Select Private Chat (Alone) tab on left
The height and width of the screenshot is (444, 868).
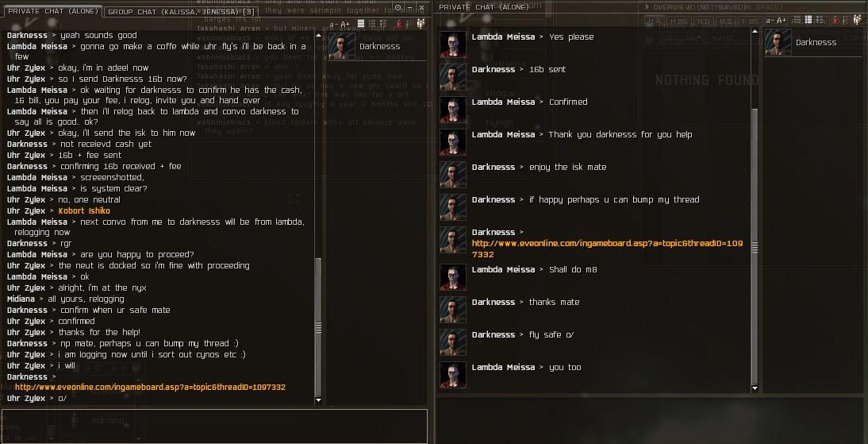click(x=52, y=11)
